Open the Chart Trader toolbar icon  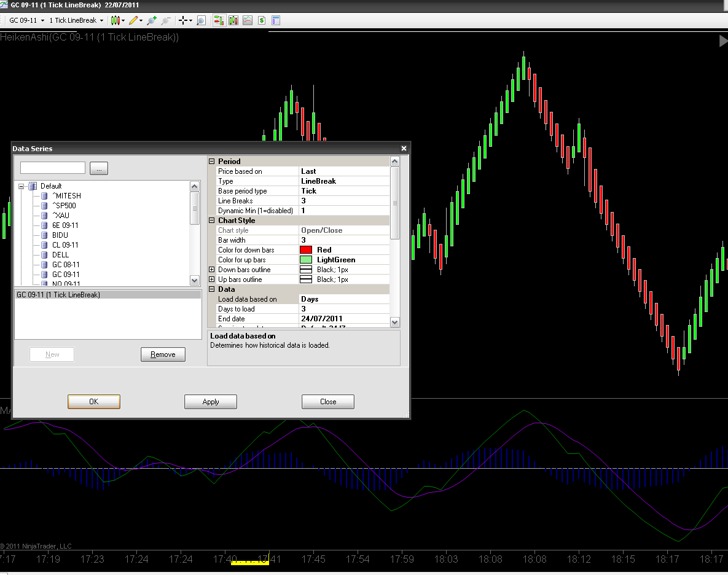click(219, 20)
